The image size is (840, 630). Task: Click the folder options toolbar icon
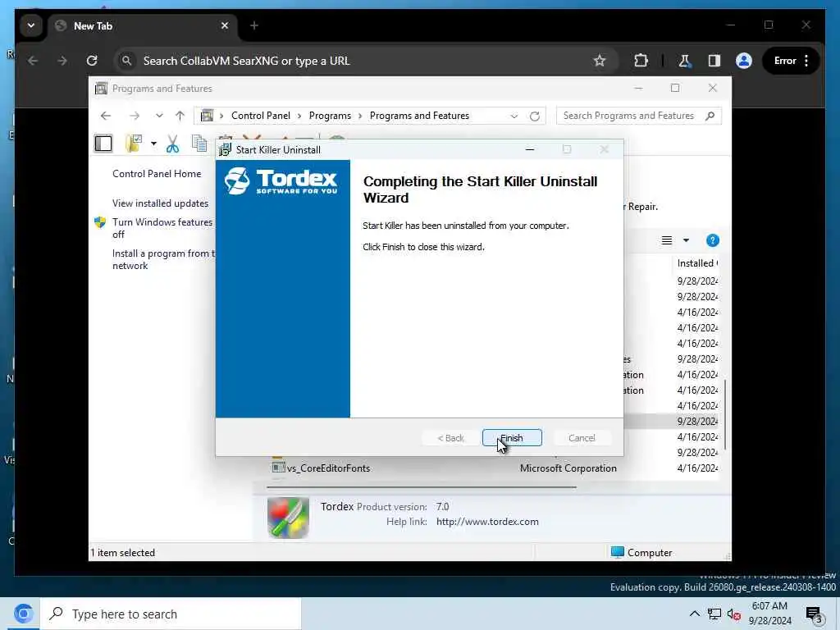[134, 144]
